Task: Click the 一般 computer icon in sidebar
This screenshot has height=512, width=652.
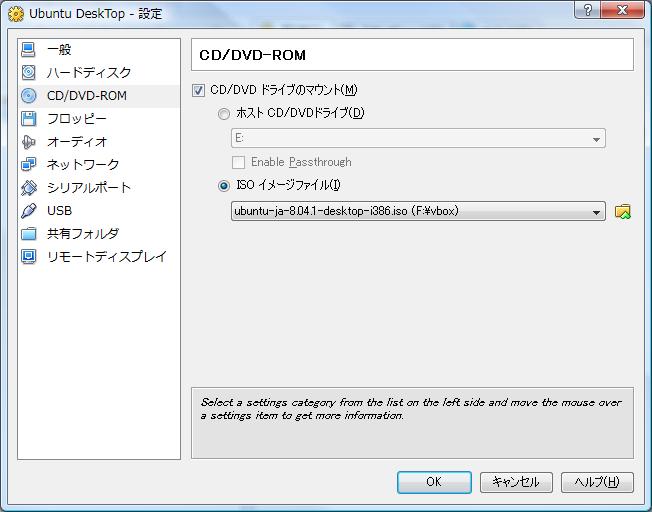Action: tap(28, 49)
